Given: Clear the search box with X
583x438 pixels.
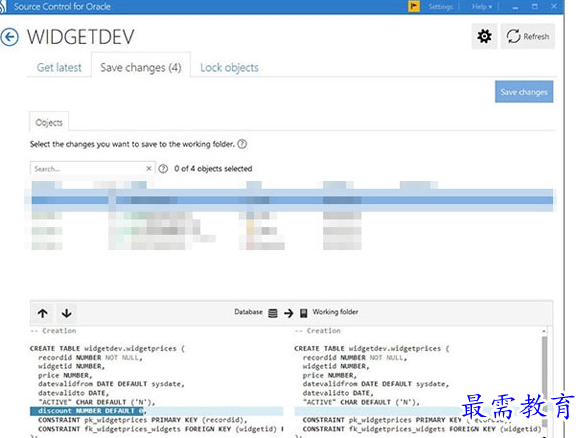Looking at the screenshot, I should pyautogui.click(x=149, y=168).
